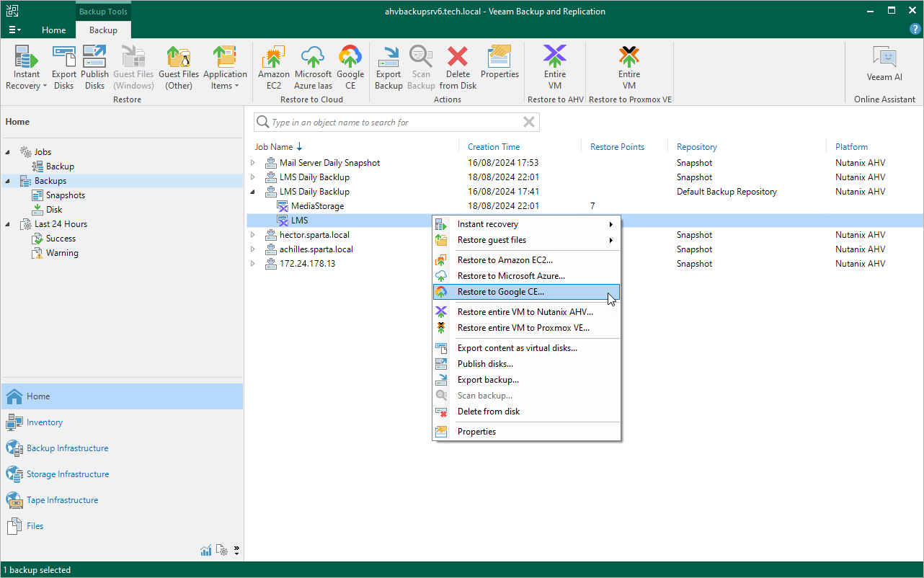
Task: Expand the Mail Server Daily Snapshot row
Action: 253,163
